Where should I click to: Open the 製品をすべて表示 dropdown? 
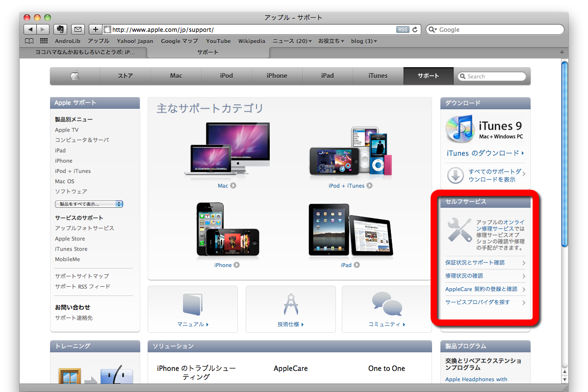[89, 204]
